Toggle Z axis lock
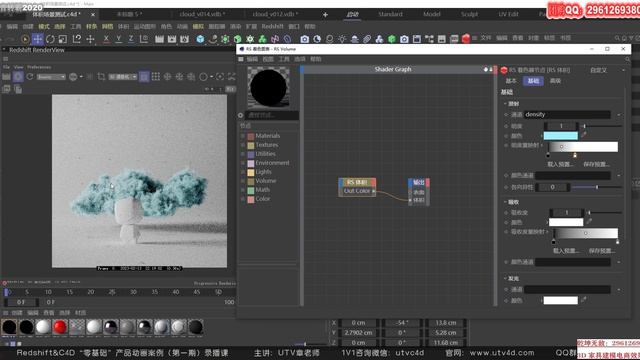 (131, 39)
